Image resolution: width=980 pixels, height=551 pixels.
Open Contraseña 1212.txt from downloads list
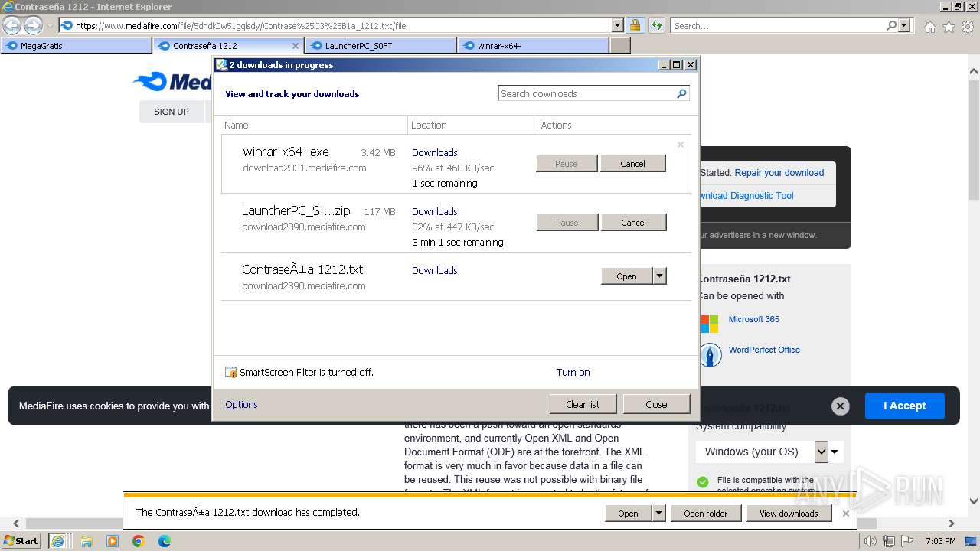click(626, 276)
